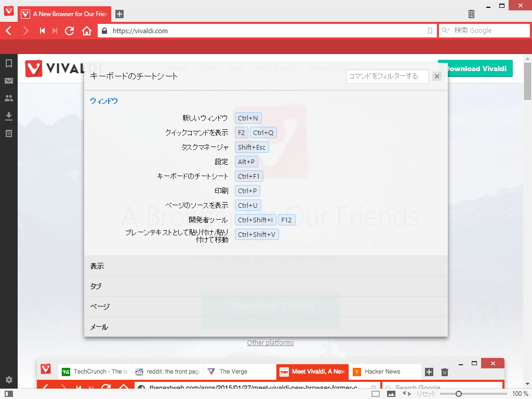Click the F2 shortcut key
This screenshot has height=399, width=532.
click(x=241, y=132)
